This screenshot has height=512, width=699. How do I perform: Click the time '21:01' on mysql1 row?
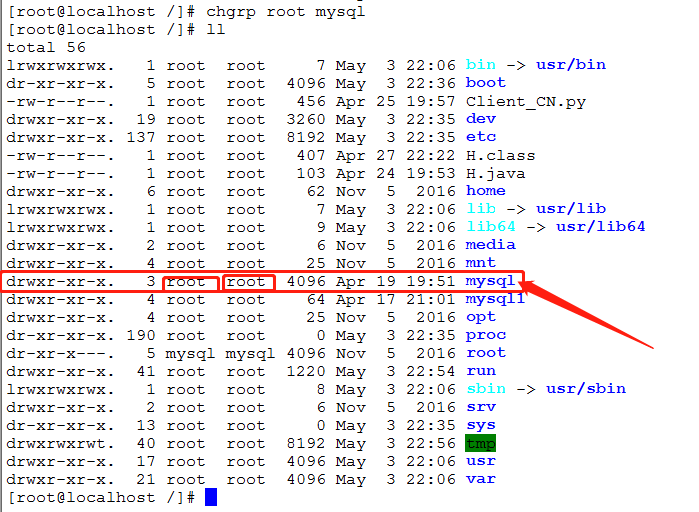pyautogui.click(x=431, y=299)
